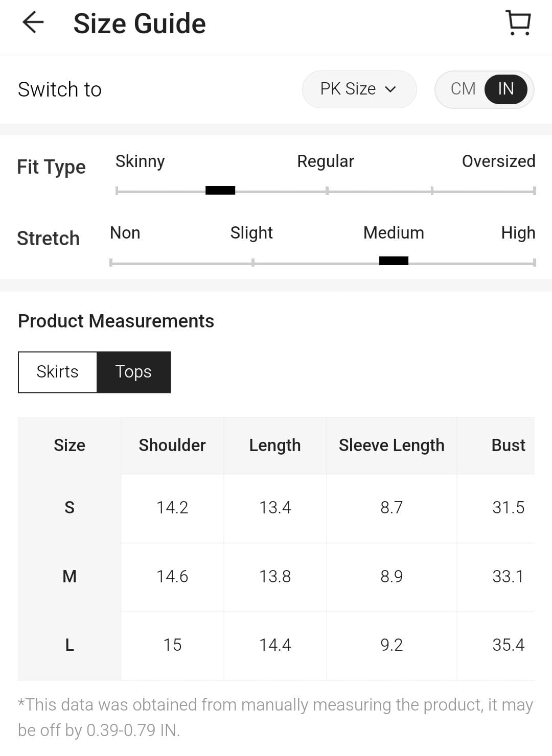Click the Stretch slider marker
Image resolution: width=552 pixels, height=756 pixels.
(x=394, y=261)
